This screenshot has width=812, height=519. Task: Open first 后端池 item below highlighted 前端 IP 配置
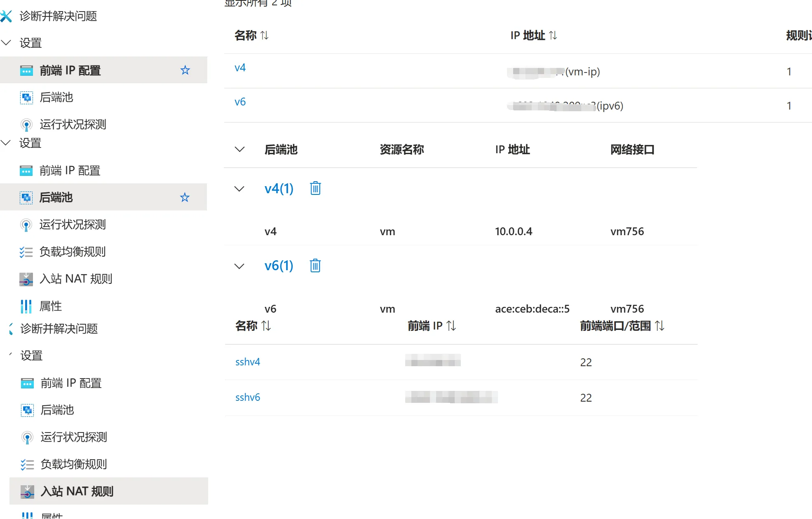[x=56, y=98]
